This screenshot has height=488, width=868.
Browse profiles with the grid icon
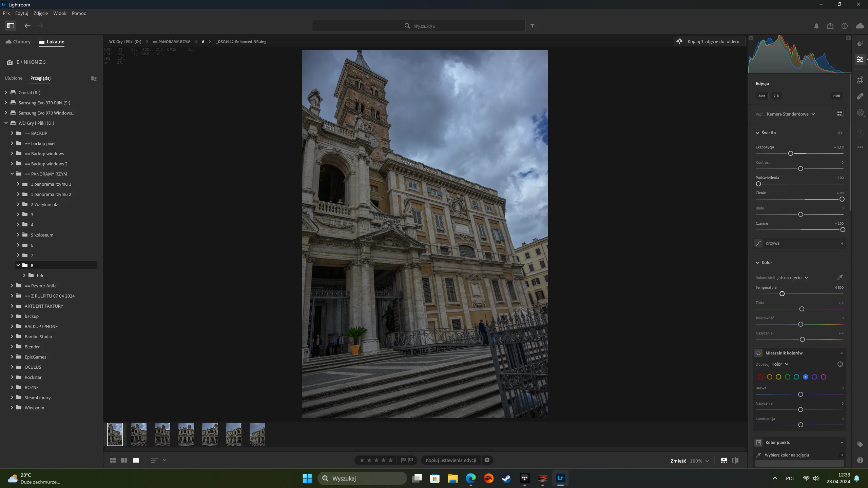(x=840, y=114)
